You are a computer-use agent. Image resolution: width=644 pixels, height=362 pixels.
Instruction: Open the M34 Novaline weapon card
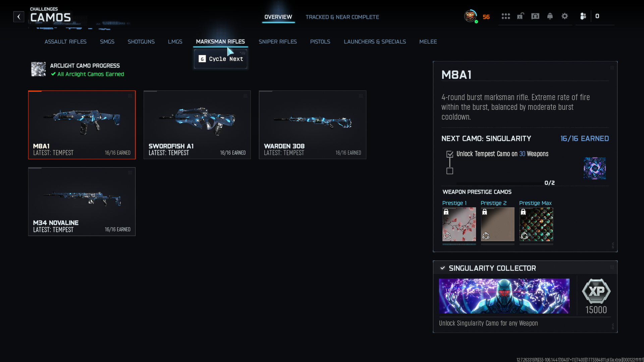click(x=82, y=201)
